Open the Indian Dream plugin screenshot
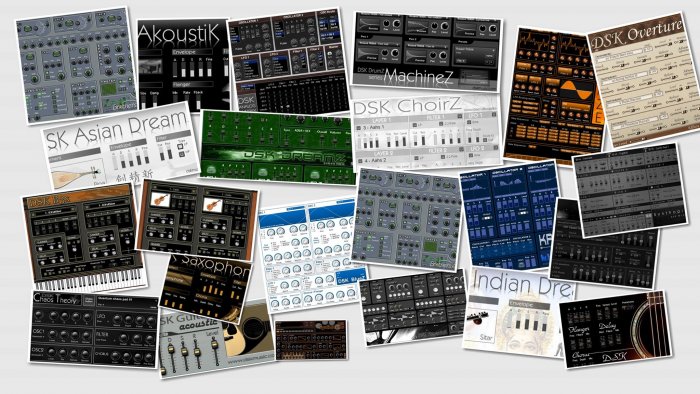The image size is (700, 394). (x=518, y=312)
